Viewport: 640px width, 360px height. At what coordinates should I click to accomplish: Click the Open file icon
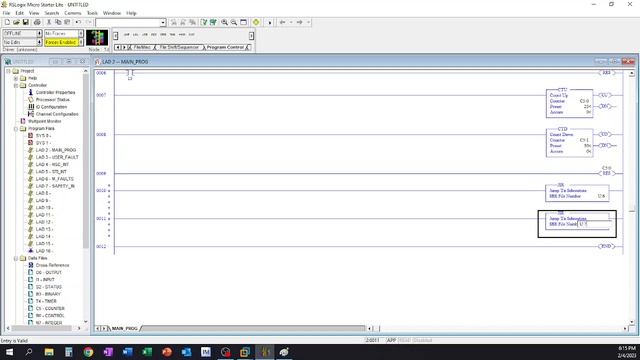tap(16, 22)
